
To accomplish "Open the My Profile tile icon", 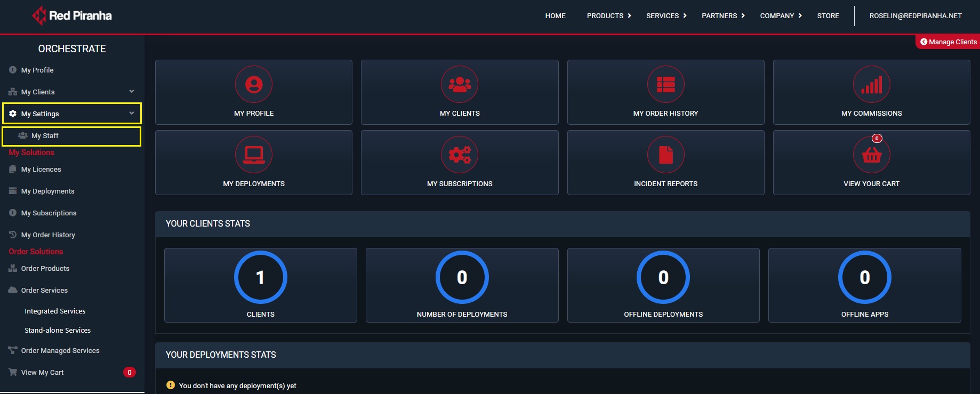I will pos(254,84).
